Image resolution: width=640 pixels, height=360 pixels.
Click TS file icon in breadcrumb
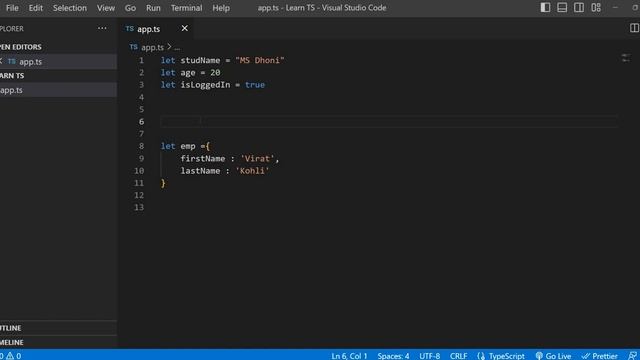[133, 47]
